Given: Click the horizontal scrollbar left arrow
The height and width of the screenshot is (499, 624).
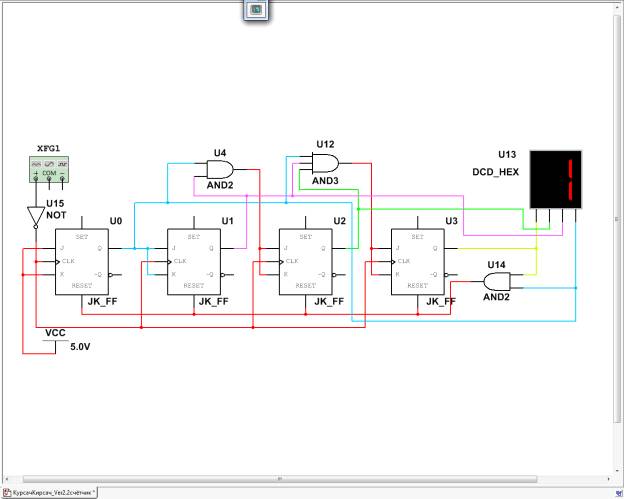Looking at the screenshot, I should [5, 479].
